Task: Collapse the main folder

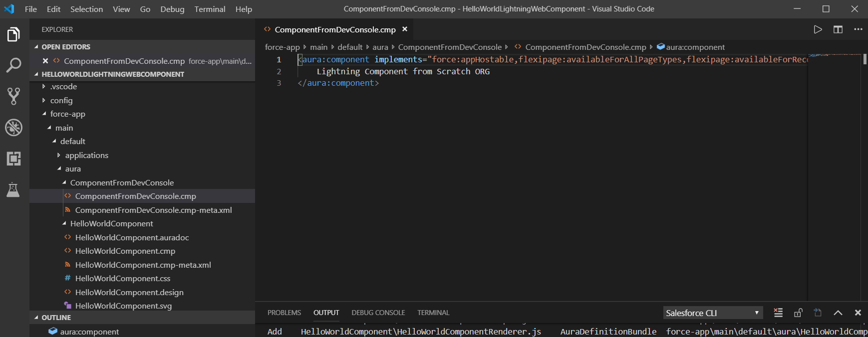Action: click(x=142, y=128)
